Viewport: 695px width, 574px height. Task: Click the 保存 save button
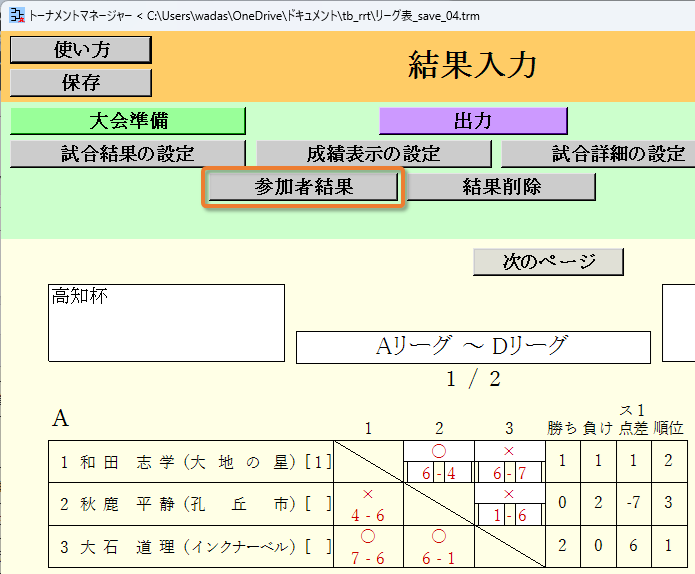[81, 82]
